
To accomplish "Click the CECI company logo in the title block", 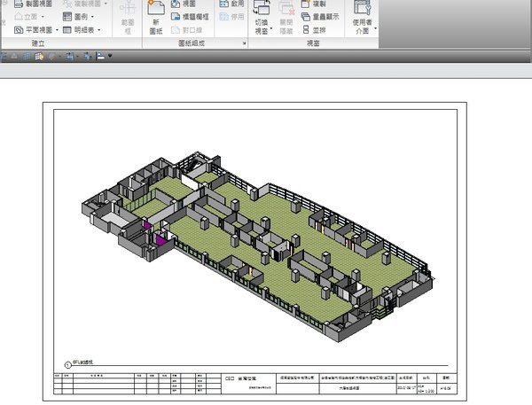I will (240, 379).
